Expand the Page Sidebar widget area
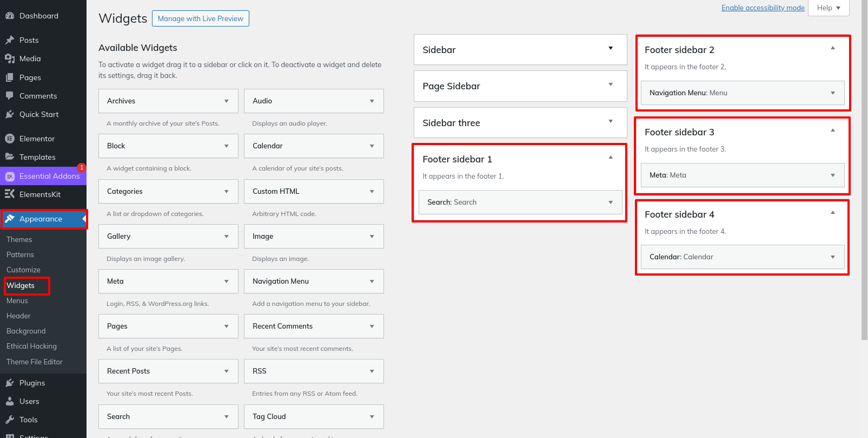 pos(611,84)
